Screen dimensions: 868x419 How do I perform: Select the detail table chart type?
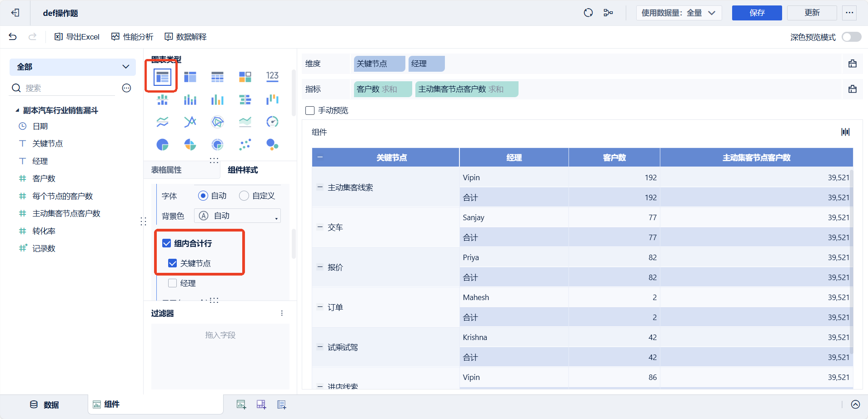click(x=217, y=77)
